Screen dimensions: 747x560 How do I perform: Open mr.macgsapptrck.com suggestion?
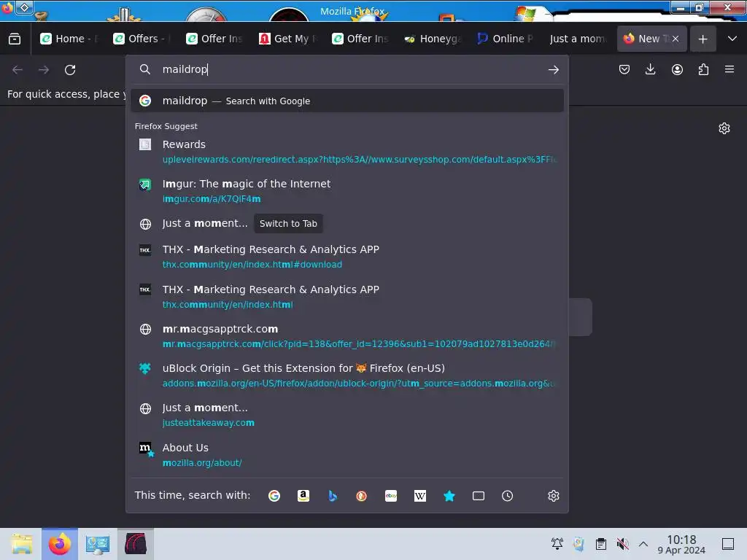347,336
